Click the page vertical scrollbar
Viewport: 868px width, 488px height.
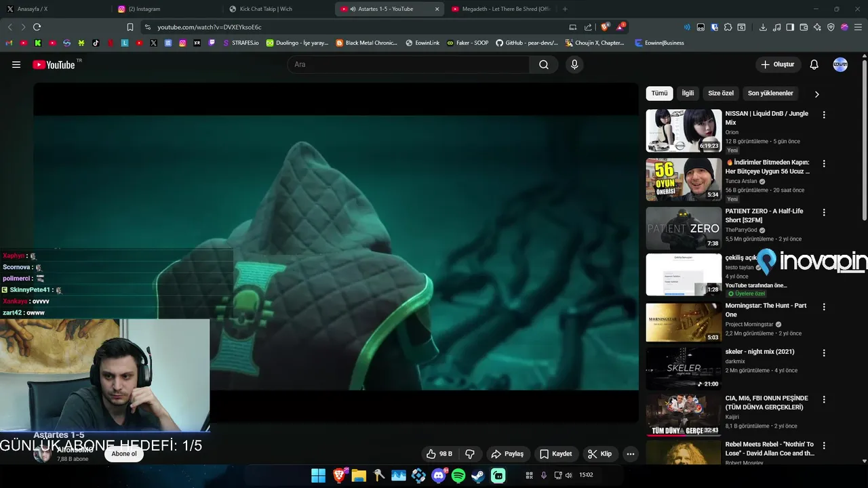pyautogui.click(x=864, y=139)
